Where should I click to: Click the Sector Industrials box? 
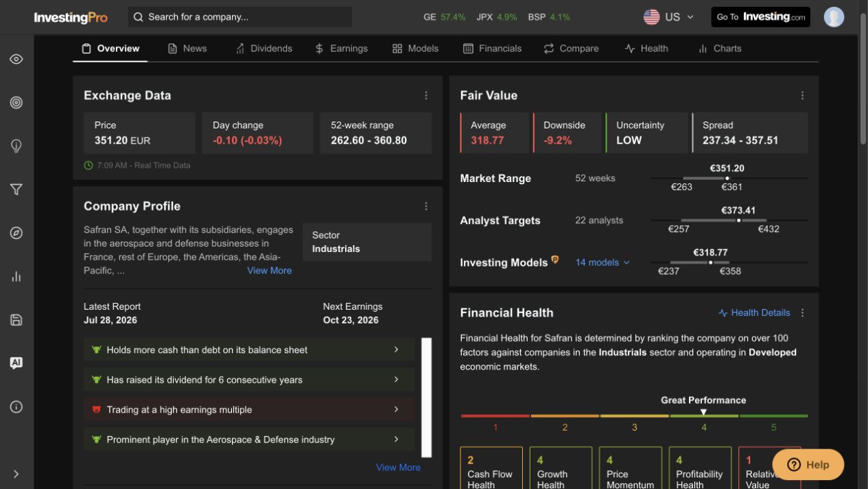pos(367,242)
